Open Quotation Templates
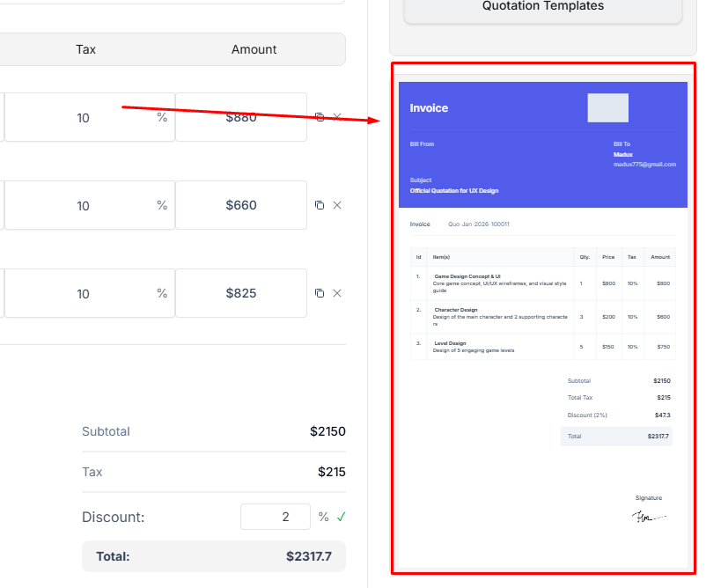This screenshot has width=706, height=588. coord(542,6)
